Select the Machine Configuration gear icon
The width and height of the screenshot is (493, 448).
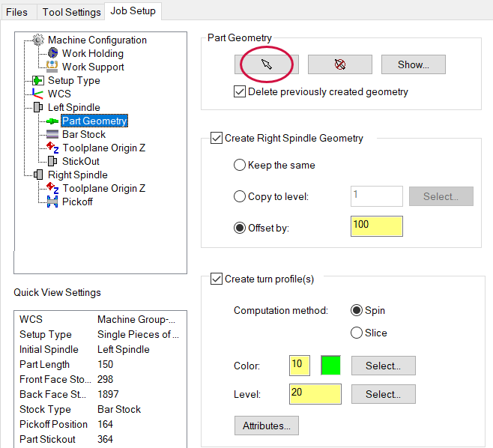(38, 40)
